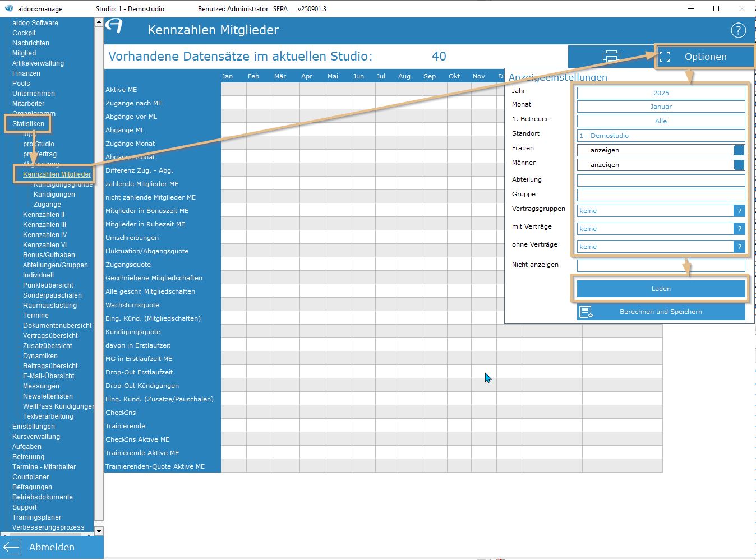Maximize the aidoo::manage window
756x560 pixels.
(716, 8)
